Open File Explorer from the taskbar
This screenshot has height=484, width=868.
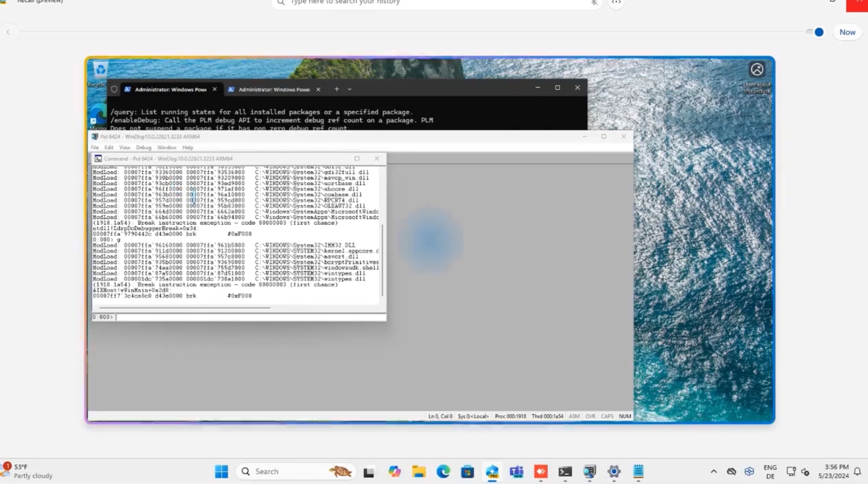point(419,472)
